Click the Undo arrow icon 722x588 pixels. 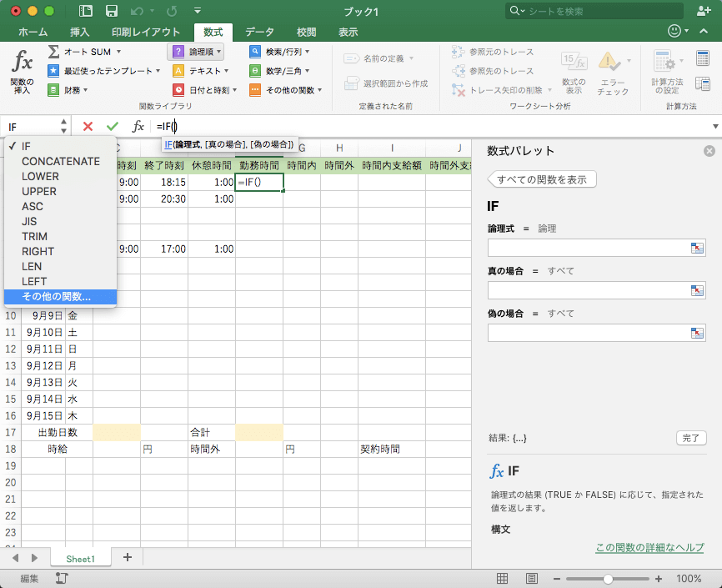(137, 11)
